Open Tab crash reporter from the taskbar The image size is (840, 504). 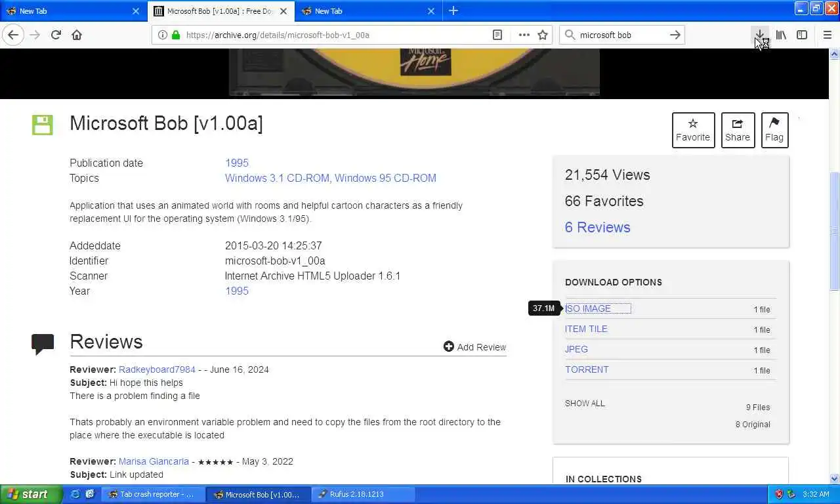click(x=152, y=494)
